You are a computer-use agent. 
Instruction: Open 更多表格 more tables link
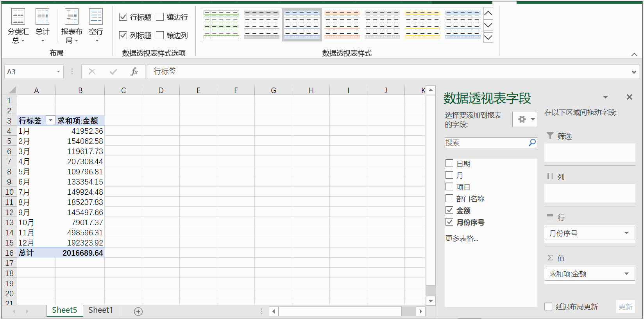click(462, 238)
